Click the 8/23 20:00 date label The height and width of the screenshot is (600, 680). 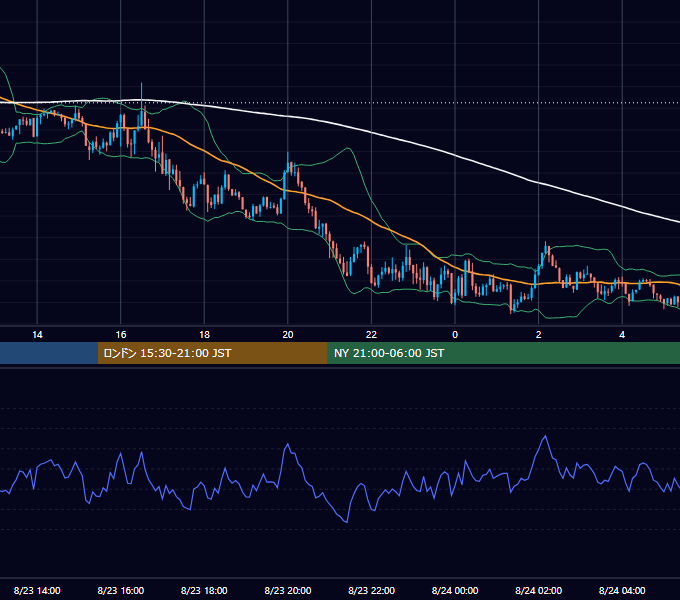point(288,590)
